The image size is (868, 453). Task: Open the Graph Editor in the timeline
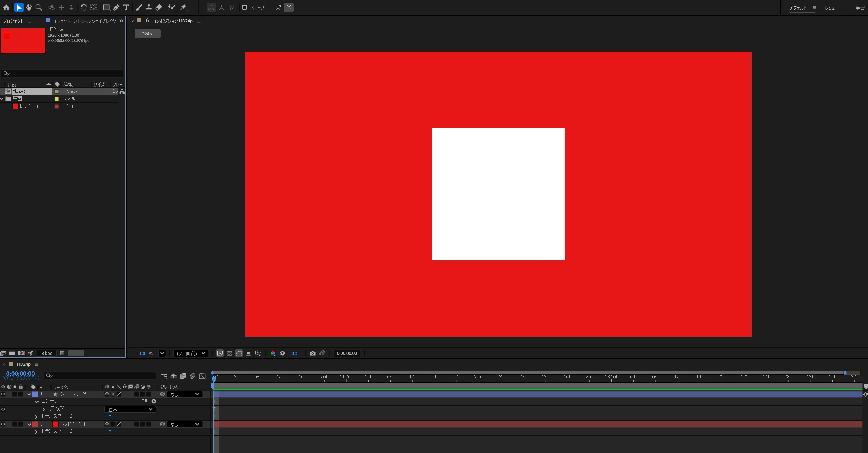tap(202, 376)
